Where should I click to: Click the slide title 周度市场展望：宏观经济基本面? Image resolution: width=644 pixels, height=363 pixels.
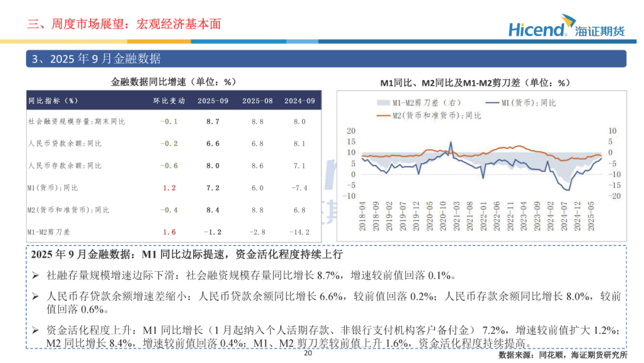124,24
